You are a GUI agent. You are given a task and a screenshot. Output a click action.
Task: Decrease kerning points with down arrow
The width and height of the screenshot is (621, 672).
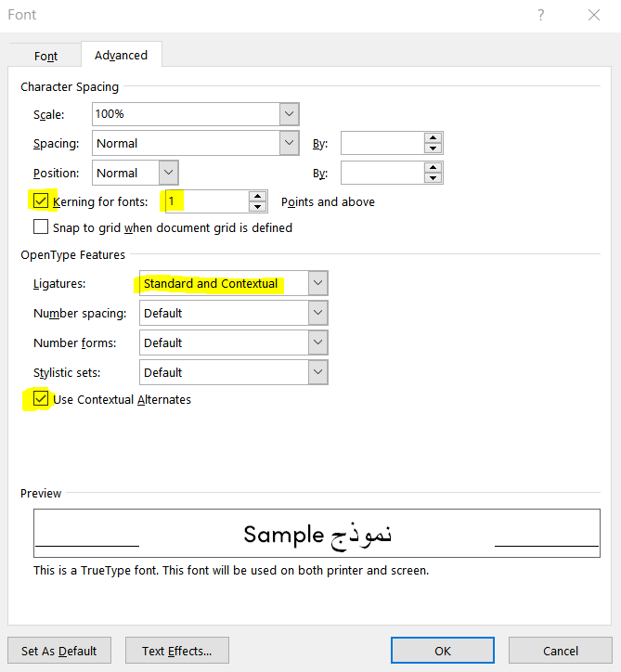257,207
